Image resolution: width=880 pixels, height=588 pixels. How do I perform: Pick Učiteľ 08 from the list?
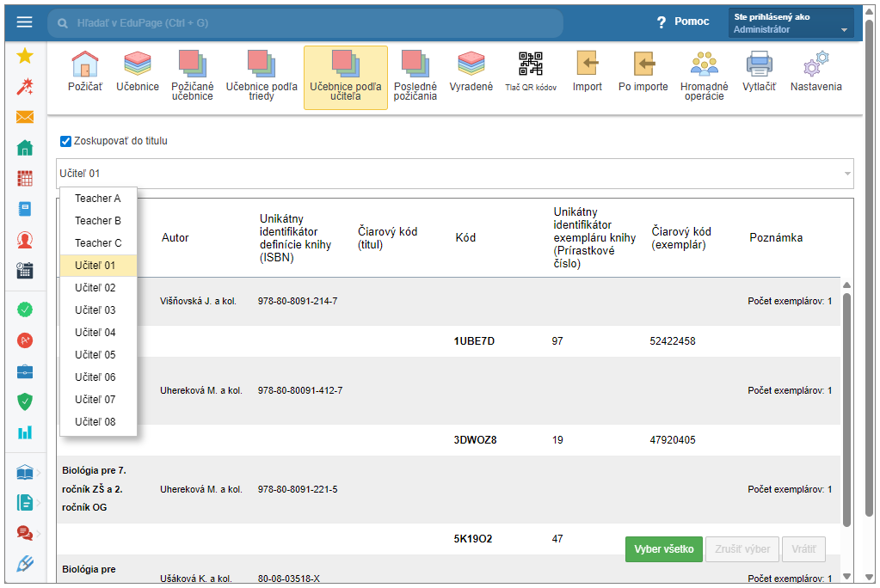tap(95, 422)
